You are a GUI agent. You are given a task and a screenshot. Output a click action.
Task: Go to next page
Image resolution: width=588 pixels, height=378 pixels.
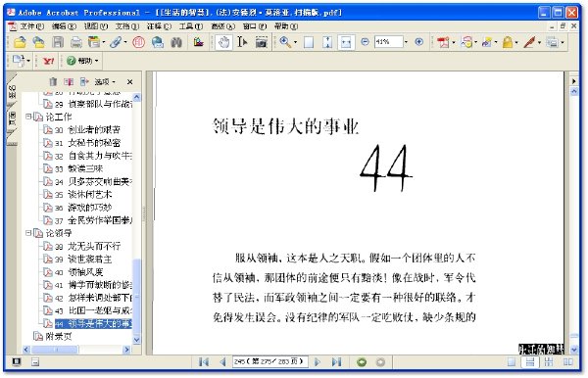click(318, 362)
